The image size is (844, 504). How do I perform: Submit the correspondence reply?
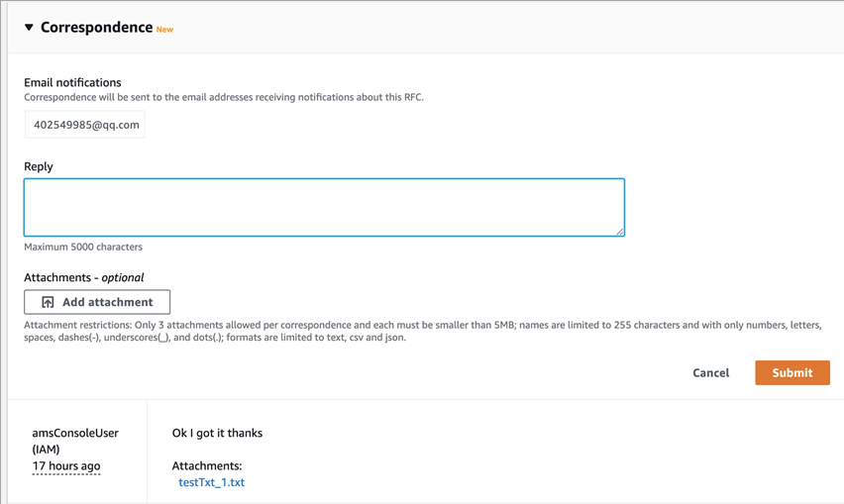(791, 373)
